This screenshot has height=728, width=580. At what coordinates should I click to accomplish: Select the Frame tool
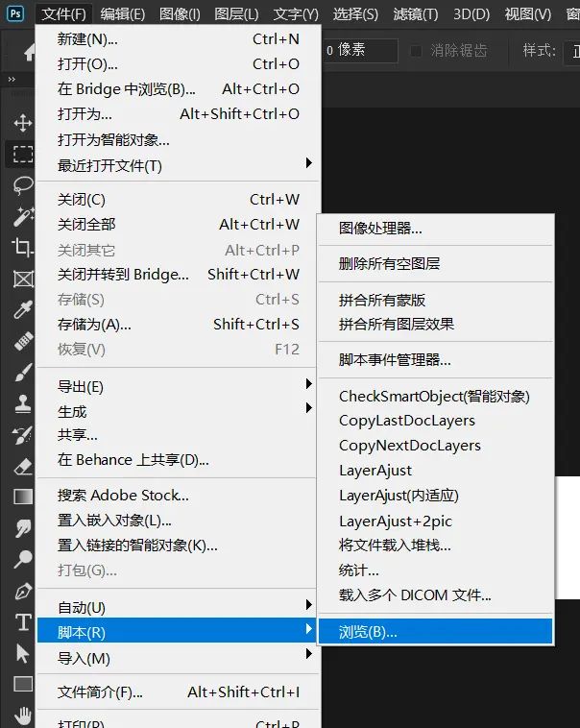[23, 279]
